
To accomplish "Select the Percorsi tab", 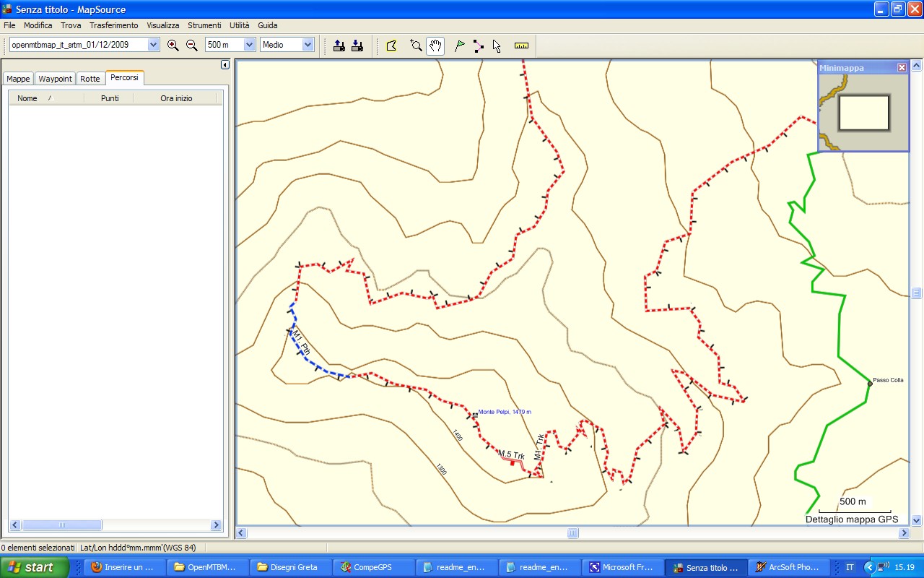I will (x=124, y=77).
